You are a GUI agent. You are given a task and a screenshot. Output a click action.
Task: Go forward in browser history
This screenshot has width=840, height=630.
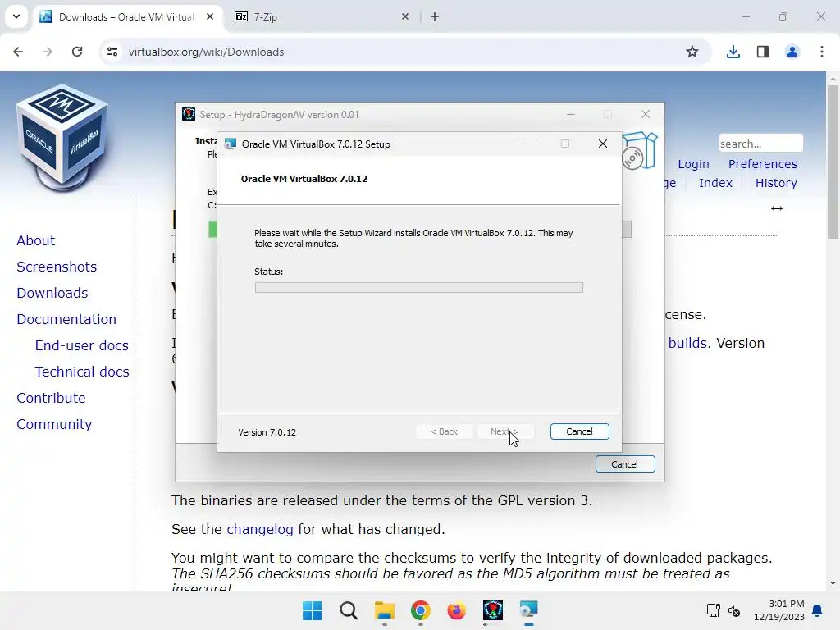48,52
